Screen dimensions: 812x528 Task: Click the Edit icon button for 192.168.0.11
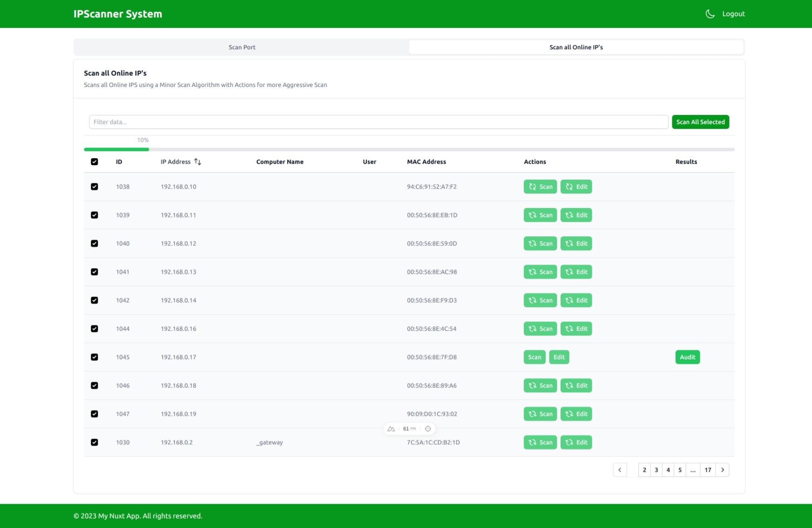click(x=576, y=215)
